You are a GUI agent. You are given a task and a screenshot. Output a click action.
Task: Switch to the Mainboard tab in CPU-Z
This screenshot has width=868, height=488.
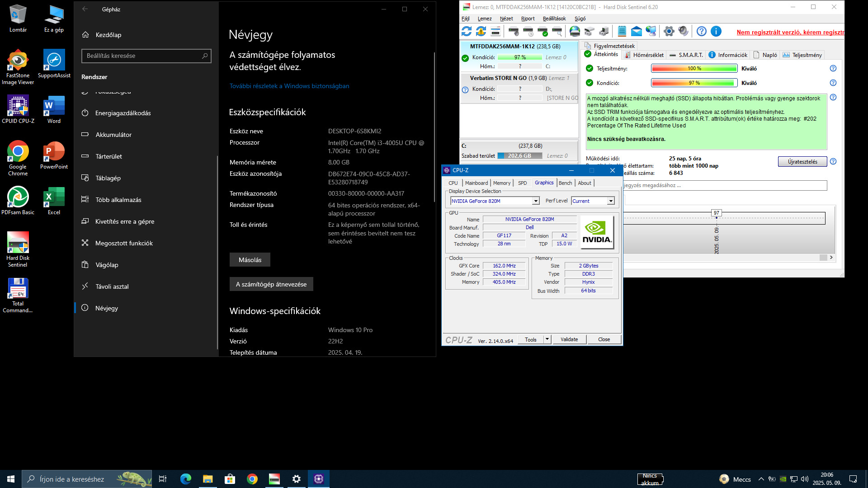pyautogui.click(x=476, y=183)
